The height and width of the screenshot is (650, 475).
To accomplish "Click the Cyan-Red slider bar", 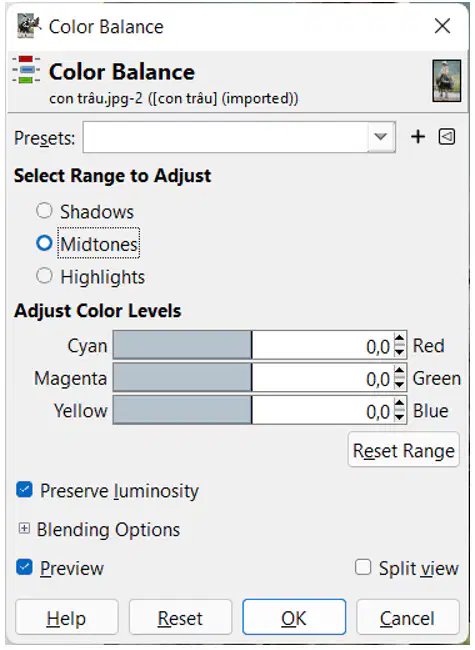I will tap(253, 345).
